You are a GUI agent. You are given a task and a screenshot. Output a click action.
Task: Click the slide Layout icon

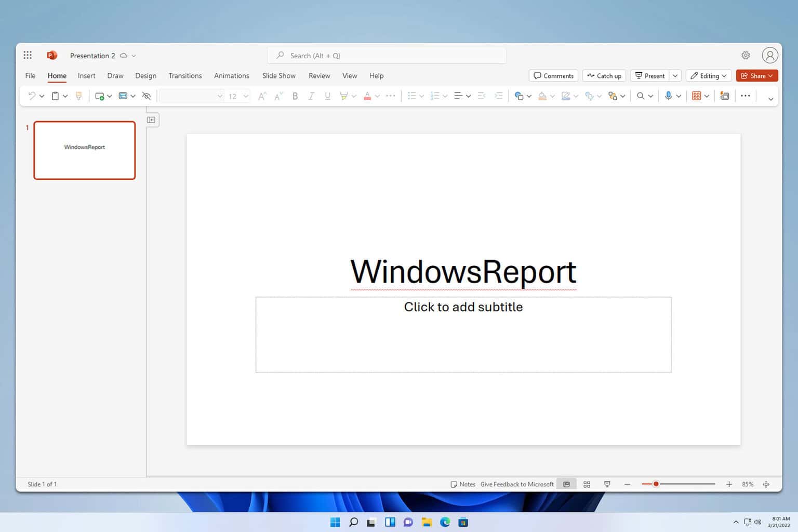[123, 96]
